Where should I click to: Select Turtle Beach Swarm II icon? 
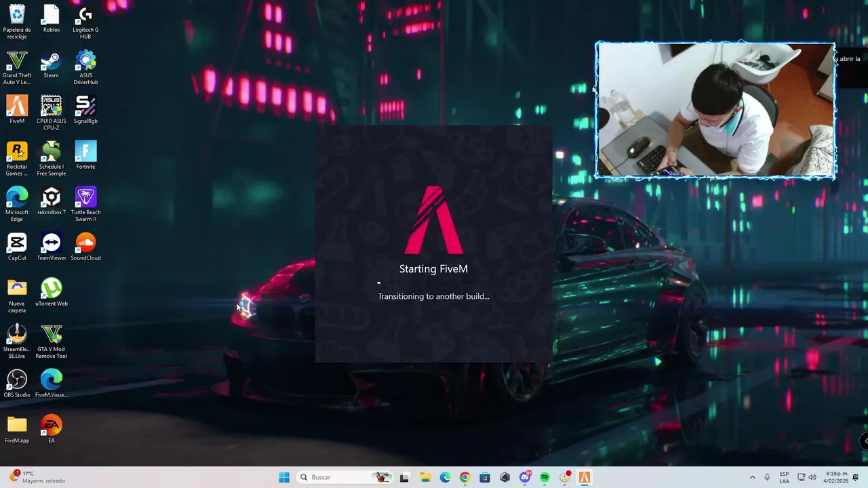[x=85, y=204]
